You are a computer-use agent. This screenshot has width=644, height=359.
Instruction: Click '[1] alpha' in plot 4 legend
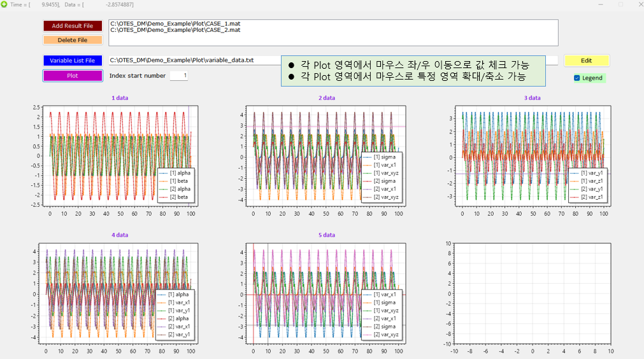178,295
